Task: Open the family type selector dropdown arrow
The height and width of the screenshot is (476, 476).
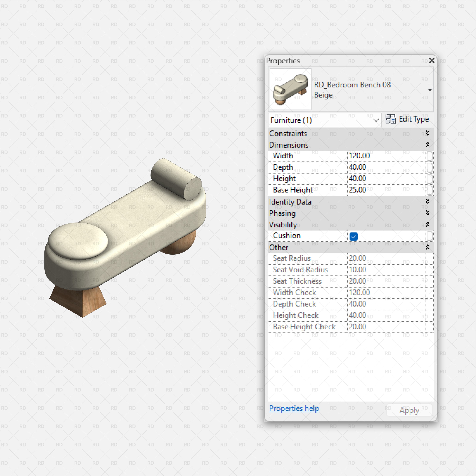Action: tap(430, 90)
